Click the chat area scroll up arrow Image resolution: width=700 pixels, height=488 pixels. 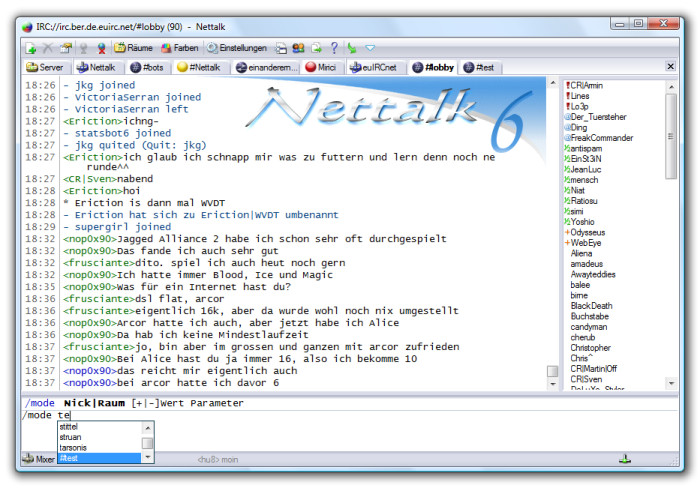coord(553,83)
